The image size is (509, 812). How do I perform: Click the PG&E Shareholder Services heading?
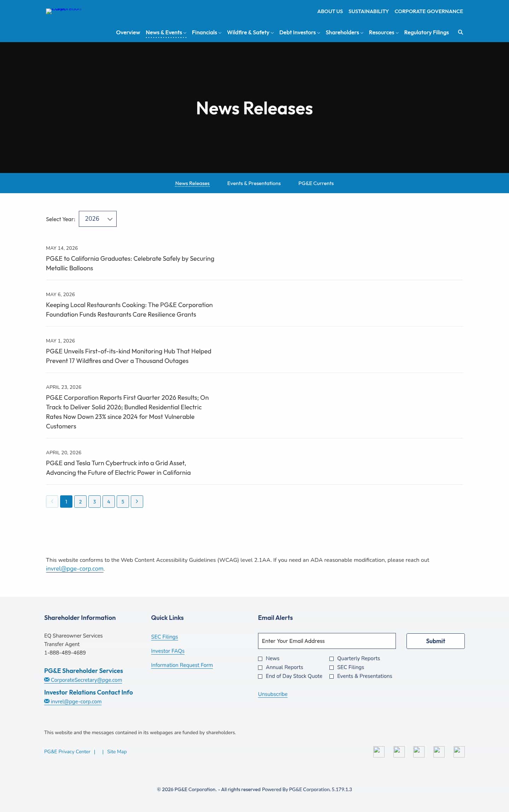tap(83, 671)
